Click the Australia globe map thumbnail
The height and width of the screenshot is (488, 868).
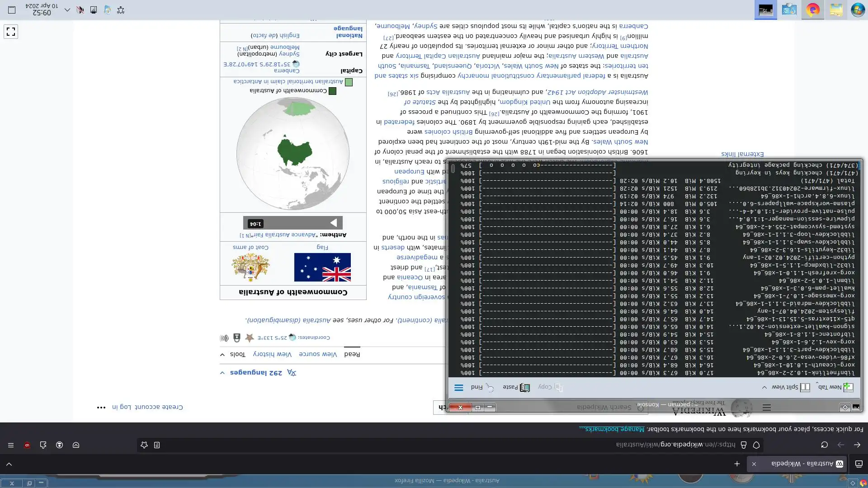point(293,154)
